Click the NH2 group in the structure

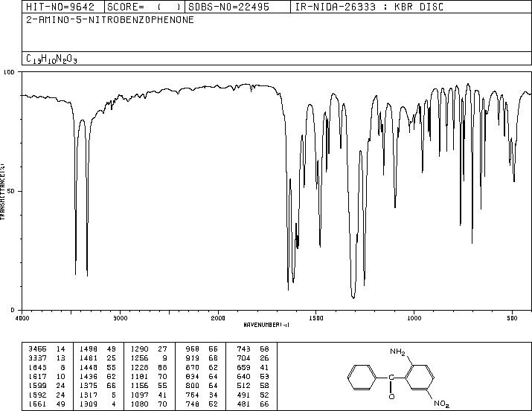point(397,352)
